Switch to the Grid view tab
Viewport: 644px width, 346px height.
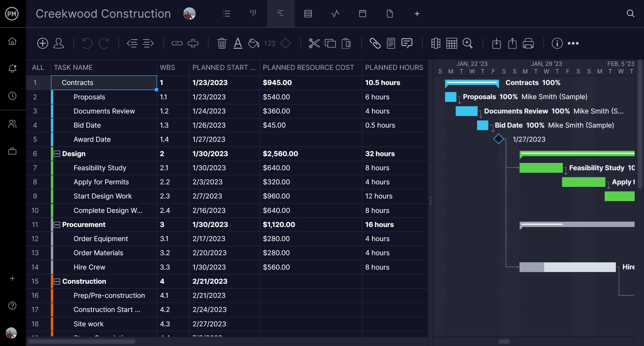pyautogui.click(x=308, y=14)
